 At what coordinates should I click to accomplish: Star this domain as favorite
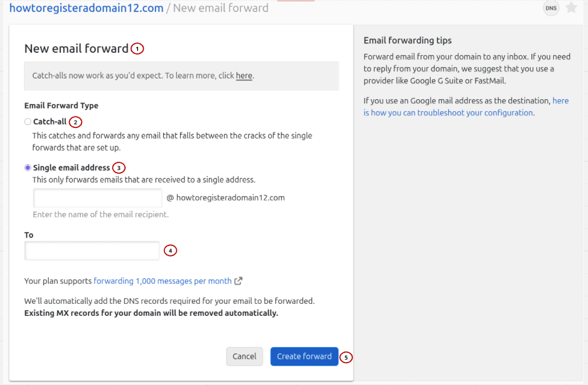point(571,8)
